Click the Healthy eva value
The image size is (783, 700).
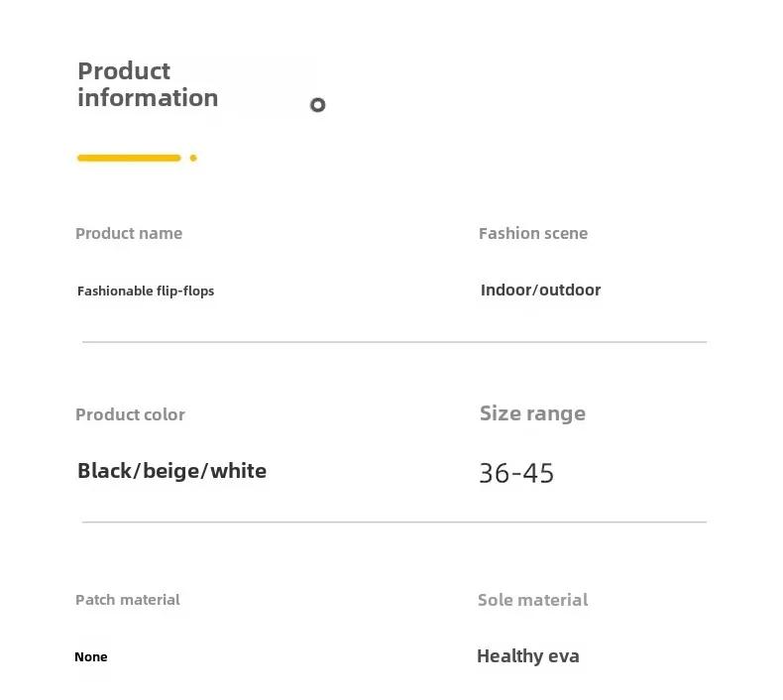528,656
